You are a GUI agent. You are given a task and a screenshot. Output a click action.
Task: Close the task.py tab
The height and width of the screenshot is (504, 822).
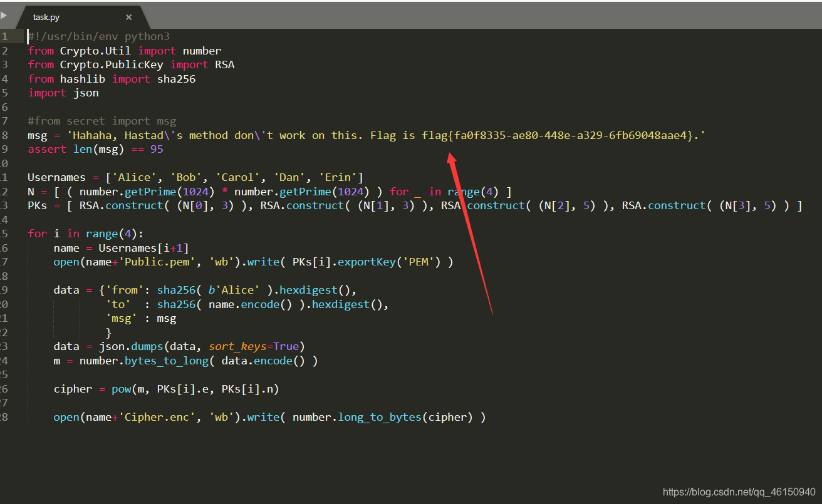coord(128,18)
